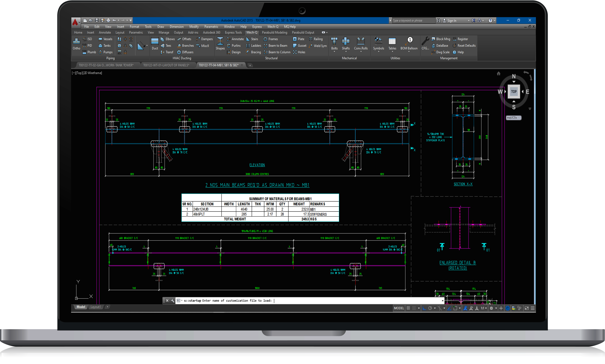This screenshot has width=605, height=364.
Task: Choose the Weld Sym tool
Action: tap(318, 46)
